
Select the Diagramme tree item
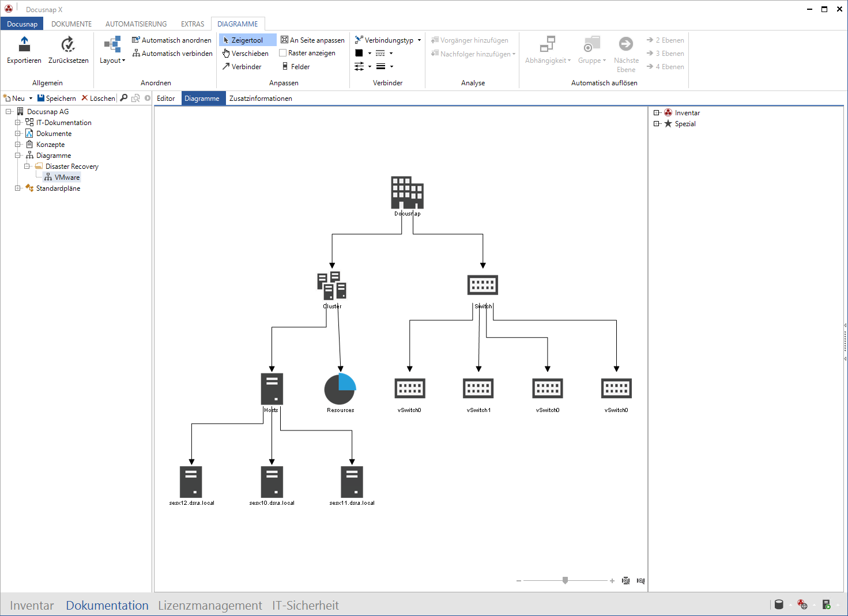(54, 156)
